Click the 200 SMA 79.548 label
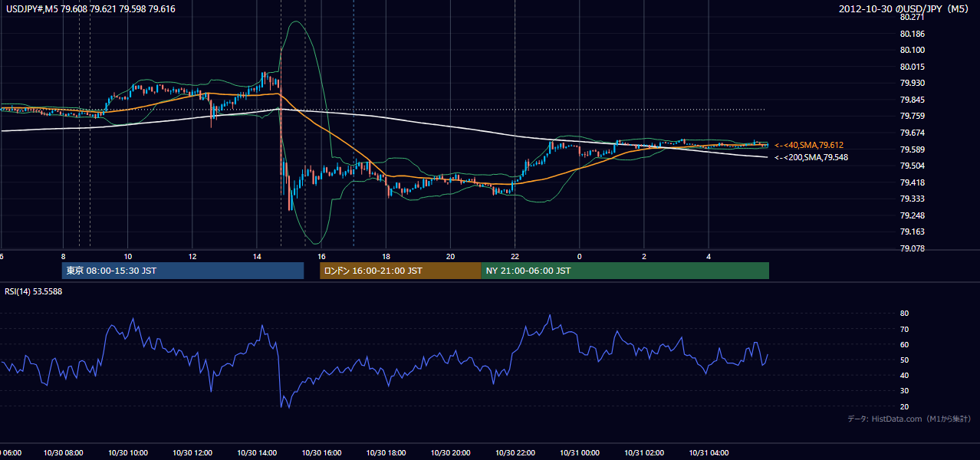 click(811, 157)
